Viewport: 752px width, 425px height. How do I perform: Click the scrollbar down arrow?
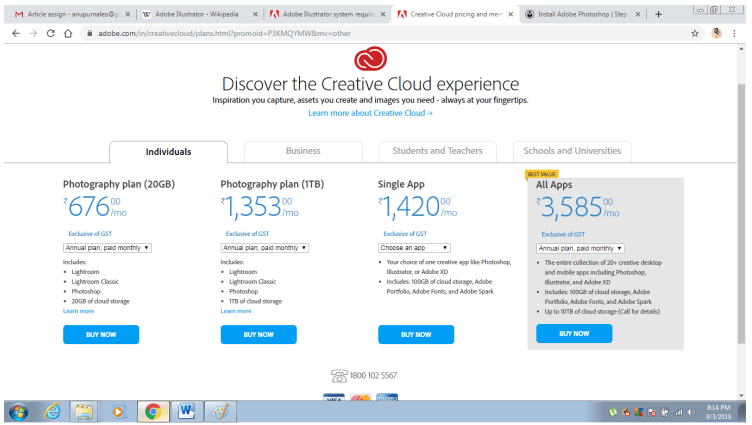[x=741, y=396]
